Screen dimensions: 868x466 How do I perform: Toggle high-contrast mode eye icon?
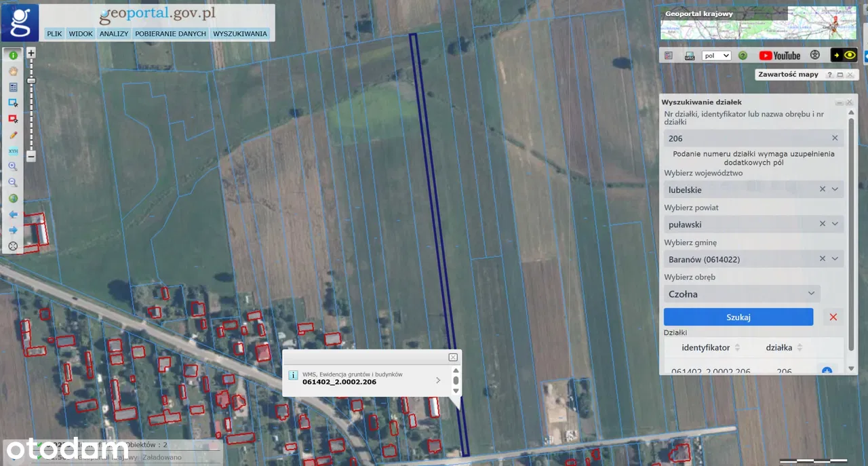[844, 56]
